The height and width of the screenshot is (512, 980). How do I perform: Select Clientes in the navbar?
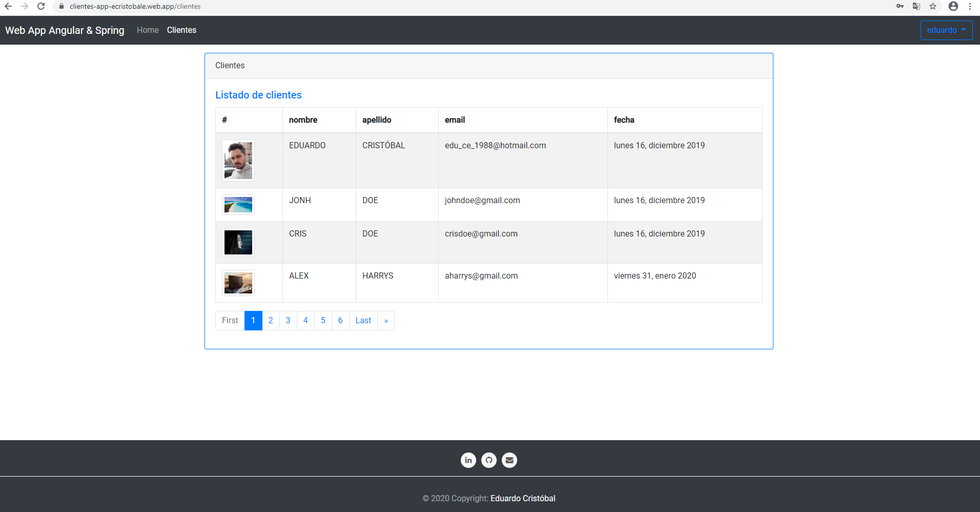(181, 30)
